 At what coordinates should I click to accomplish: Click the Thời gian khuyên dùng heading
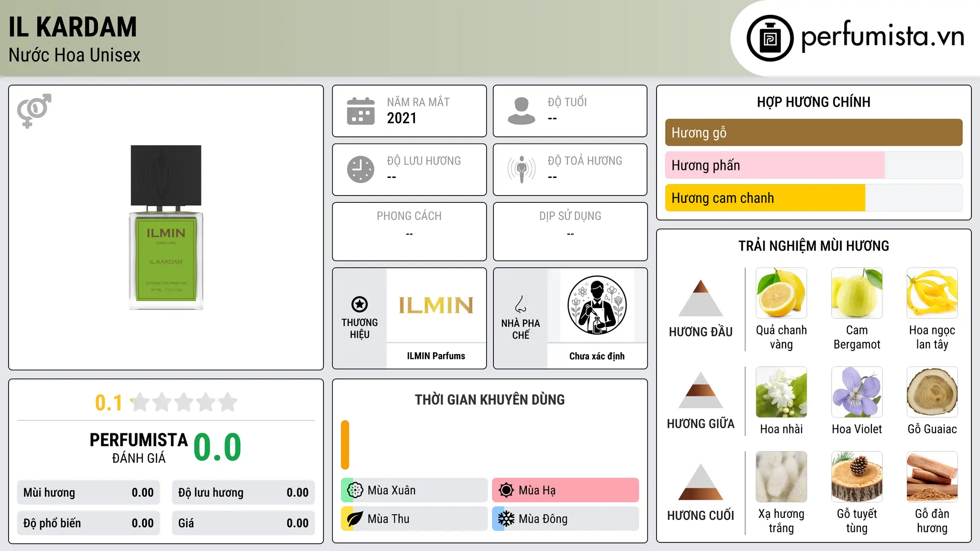point(490,399)
